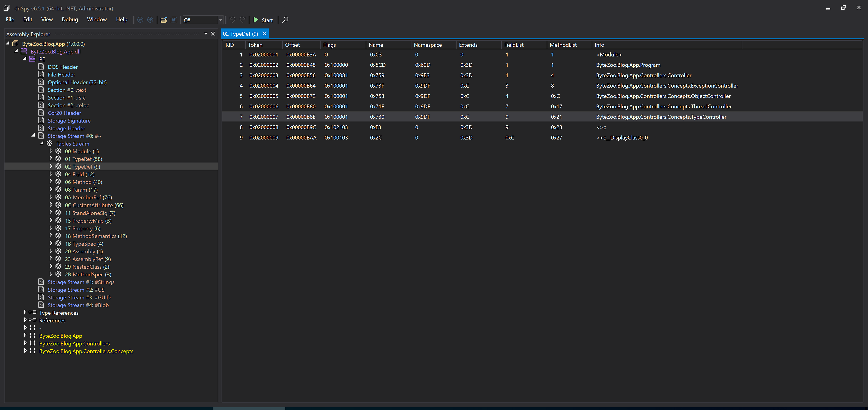Click the Search magnifier icon
868x410 pixels.
point(285,20)
